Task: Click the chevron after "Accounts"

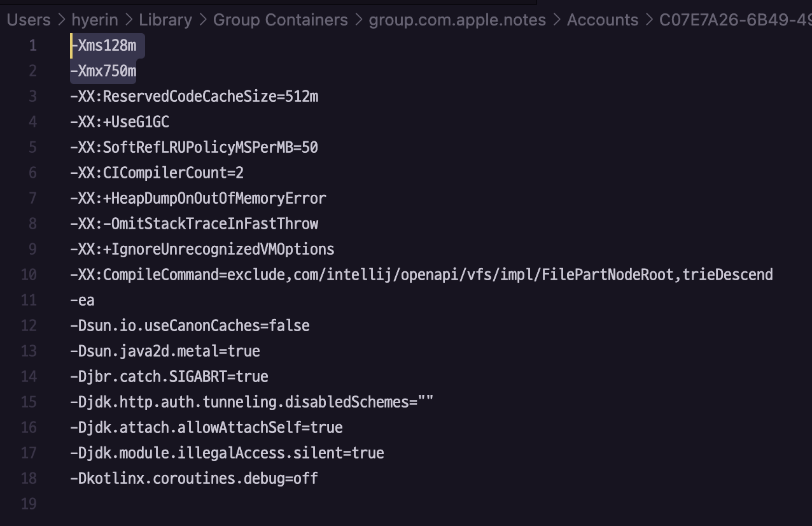Action: pyautogui.click(x=648, y=19)
